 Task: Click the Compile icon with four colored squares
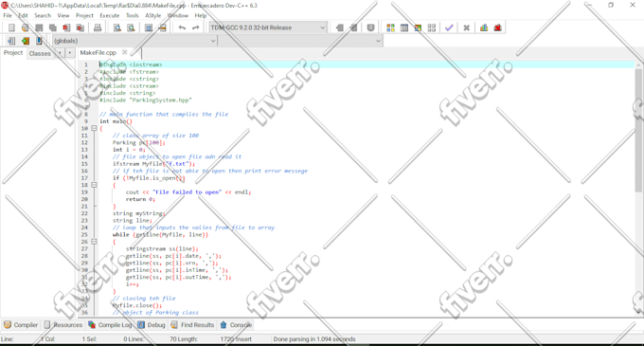pos(390,27)
